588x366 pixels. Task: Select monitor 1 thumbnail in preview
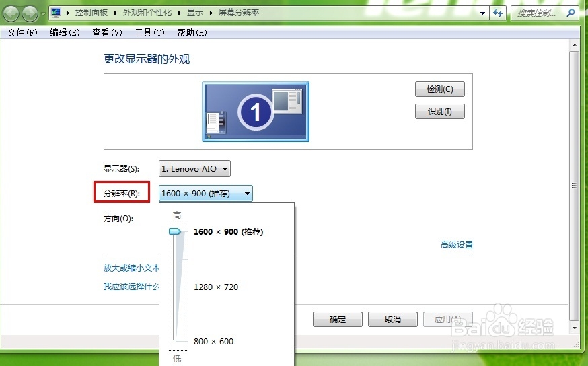256,112
